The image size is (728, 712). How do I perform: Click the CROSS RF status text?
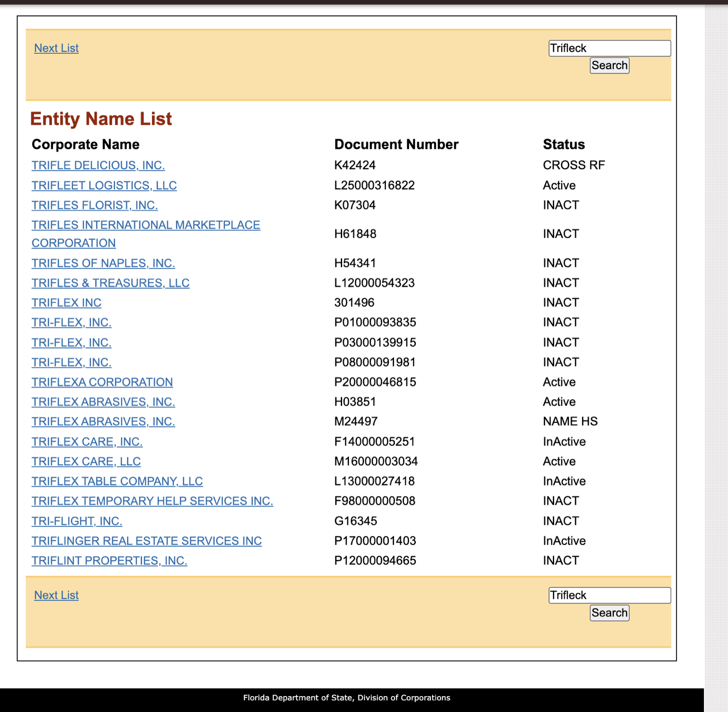click(x=574, y=165)
